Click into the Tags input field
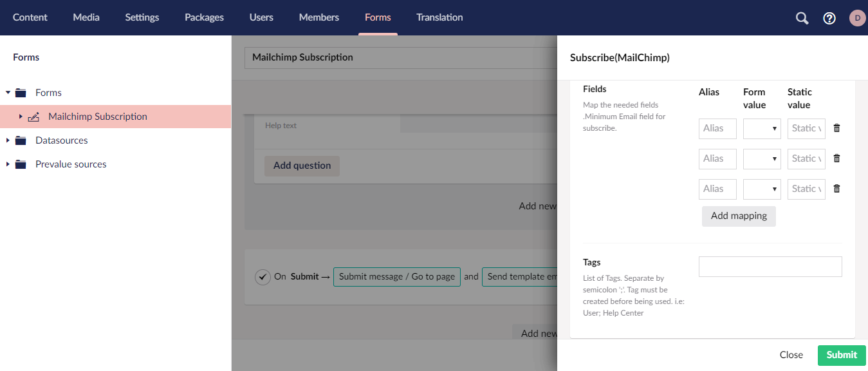 click(x=770, y=267)
